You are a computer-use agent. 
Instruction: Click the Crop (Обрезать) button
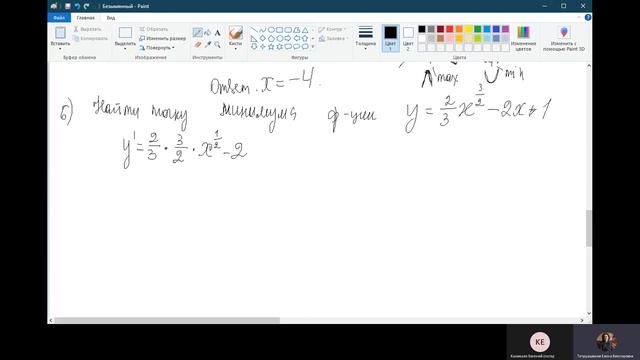coord(153,29)
